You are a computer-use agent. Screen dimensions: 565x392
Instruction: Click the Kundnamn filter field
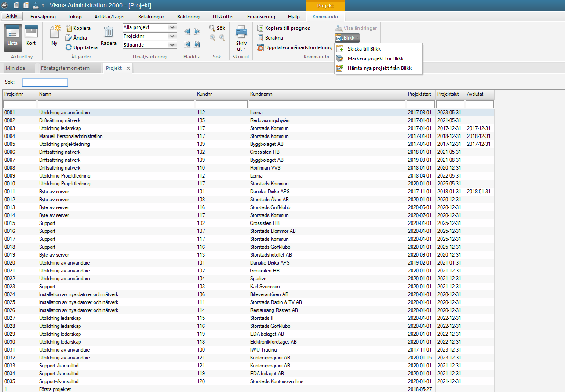point(327,104)
